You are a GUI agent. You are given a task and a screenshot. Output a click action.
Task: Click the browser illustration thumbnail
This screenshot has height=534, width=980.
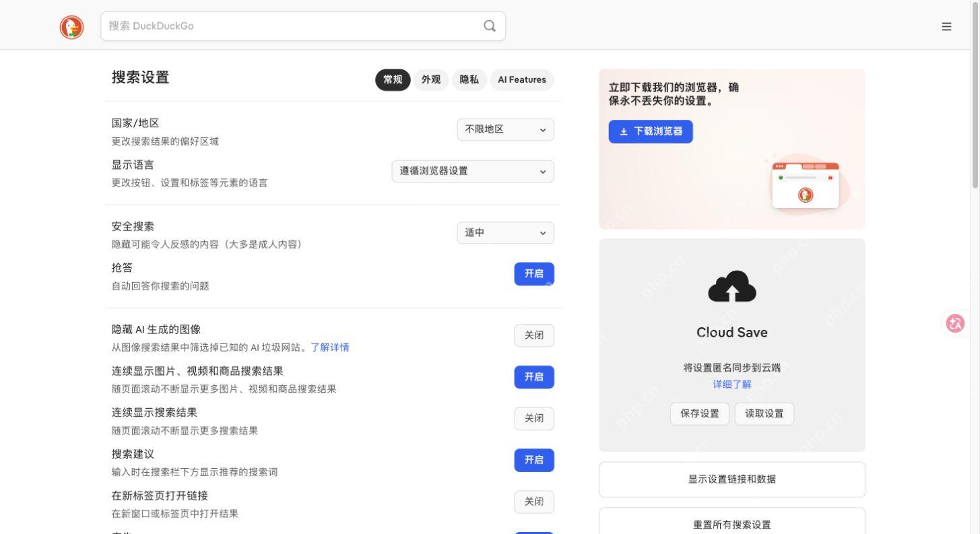806,185
